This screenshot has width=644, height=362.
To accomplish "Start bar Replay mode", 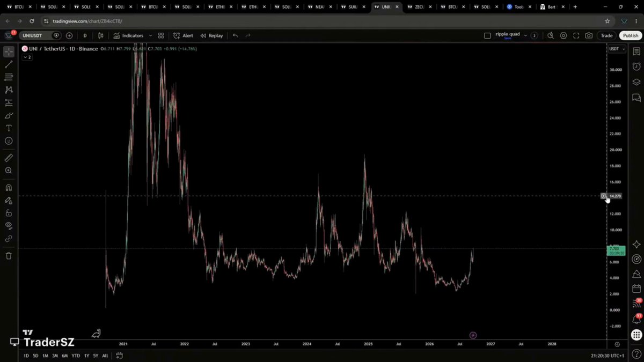I will (211, 36).
